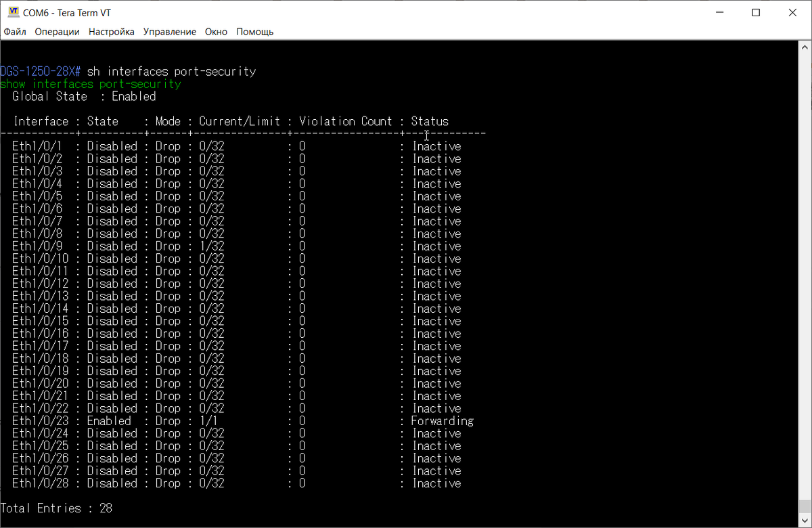Click the scrollbar up arrow
This screenshot has height=528, width=812.
[x=806, y=47]
